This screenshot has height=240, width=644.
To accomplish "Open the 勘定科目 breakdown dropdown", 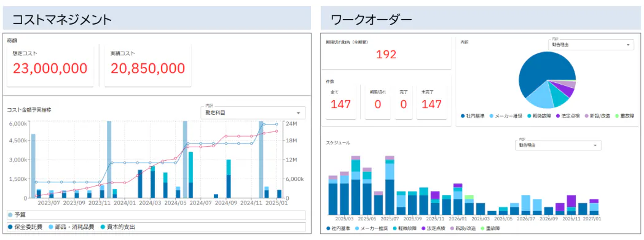I will [253, 112].
